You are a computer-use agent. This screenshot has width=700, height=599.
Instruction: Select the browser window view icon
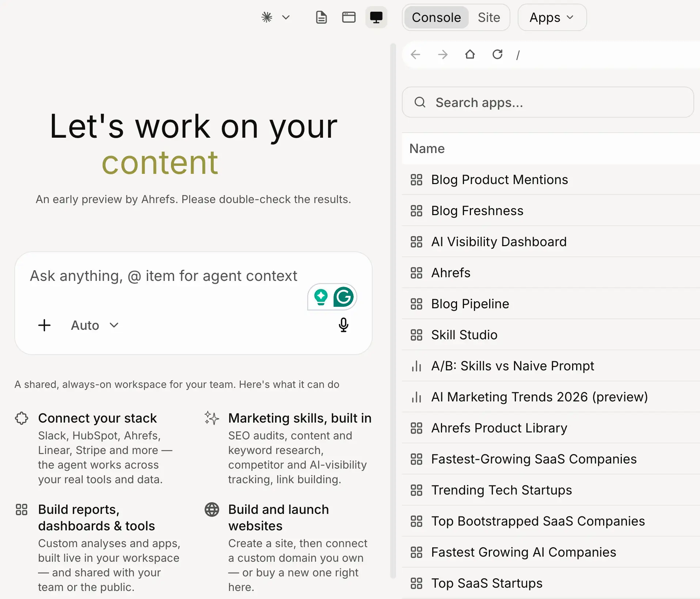(349, 17)
